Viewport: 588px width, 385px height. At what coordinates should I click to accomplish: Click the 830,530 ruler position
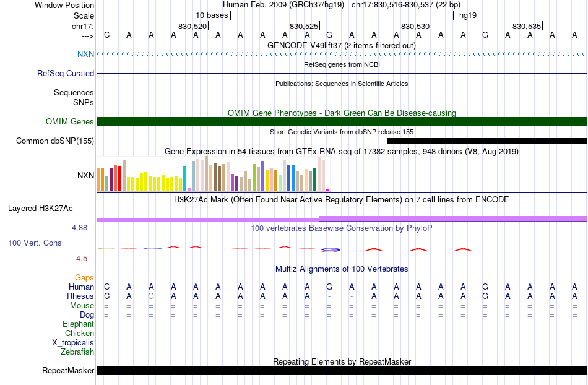point(415,26)
